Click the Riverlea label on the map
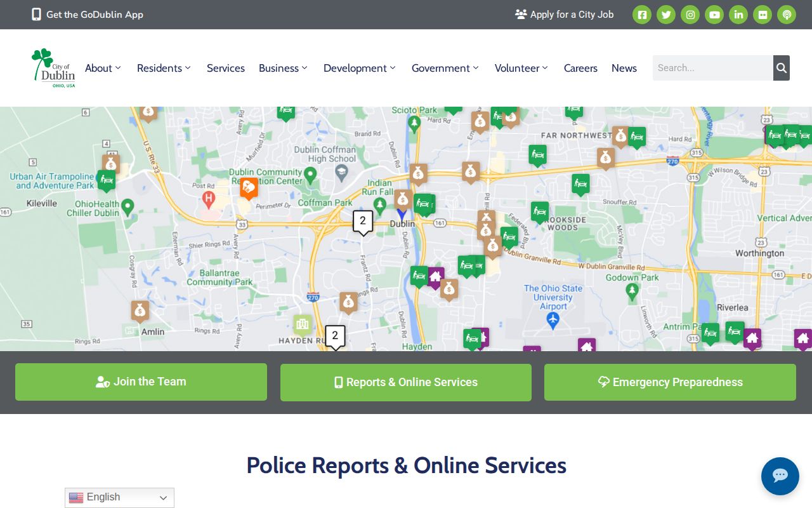This screenshot has width=812, height=508. coord(733,307)
